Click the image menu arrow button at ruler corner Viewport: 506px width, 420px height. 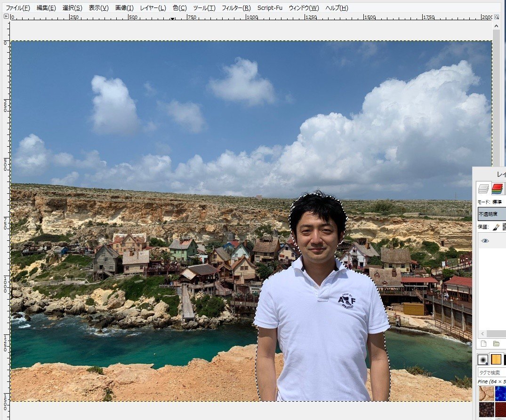point(6,16)
